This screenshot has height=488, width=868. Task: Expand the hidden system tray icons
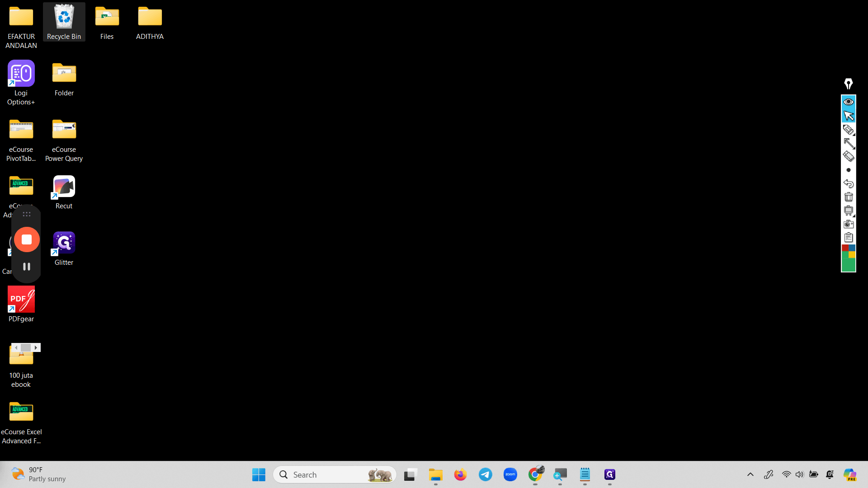[x=750, y=474]
